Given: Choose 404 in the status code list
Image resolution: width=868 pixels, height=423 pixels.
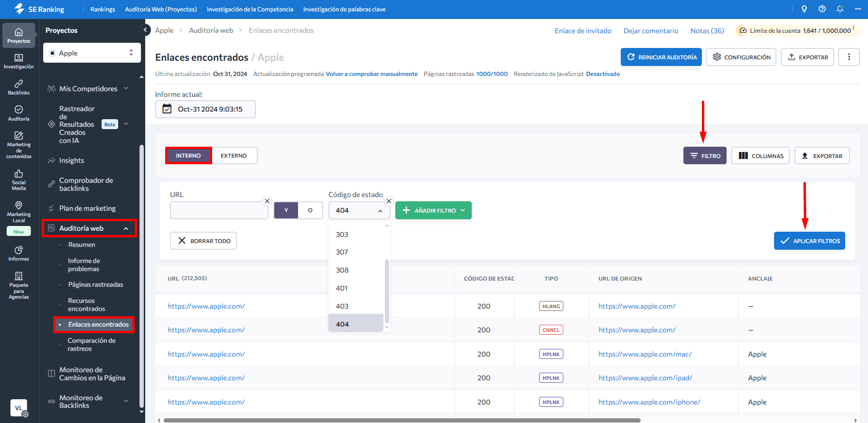Looking at the screenshot, I should click(x=356, y=324).
